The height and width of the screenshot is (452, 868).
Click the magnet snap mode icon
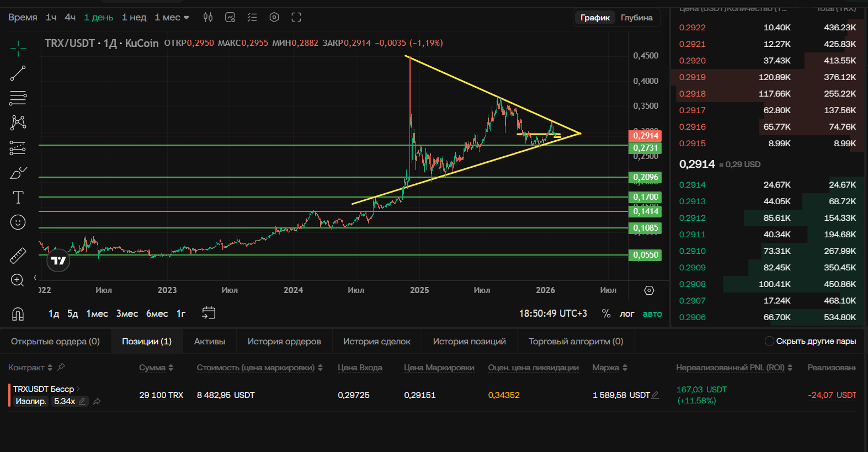click(18, 314)
